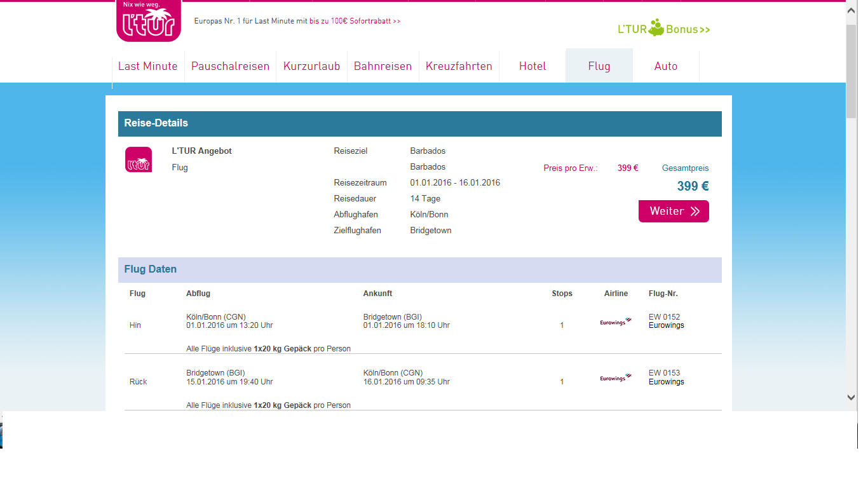868x488 pixels.
Task: Open the Auto rental tab
Action: pos(666,66)
